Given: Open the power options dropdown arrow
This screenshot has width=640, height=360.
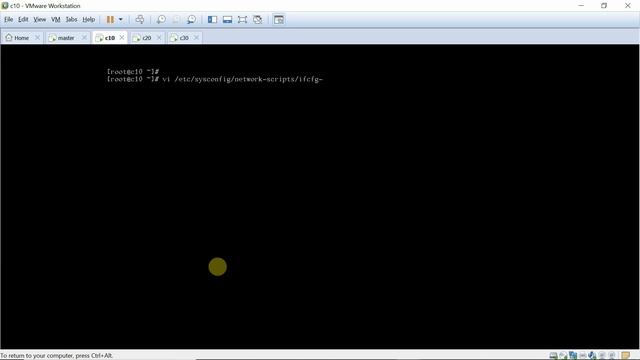Looking at the screenshot, I should [x=120, y=20].
